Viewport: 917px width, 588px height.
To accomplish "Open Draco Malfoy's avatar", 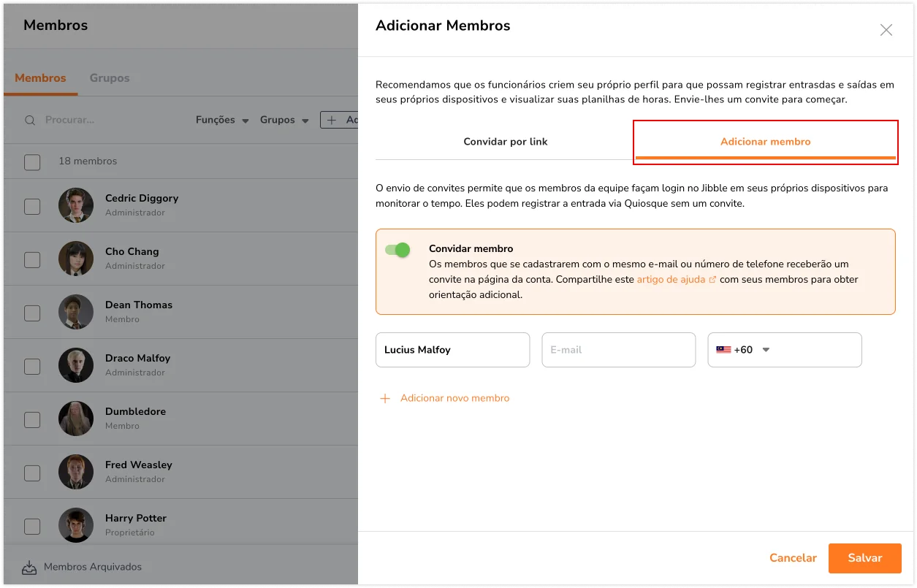I will pyautogui.click(x=76, y=365).
